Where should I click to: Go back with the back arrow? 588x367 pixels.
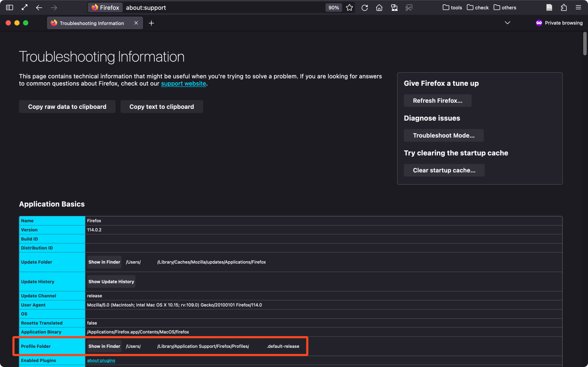(39, 7)
